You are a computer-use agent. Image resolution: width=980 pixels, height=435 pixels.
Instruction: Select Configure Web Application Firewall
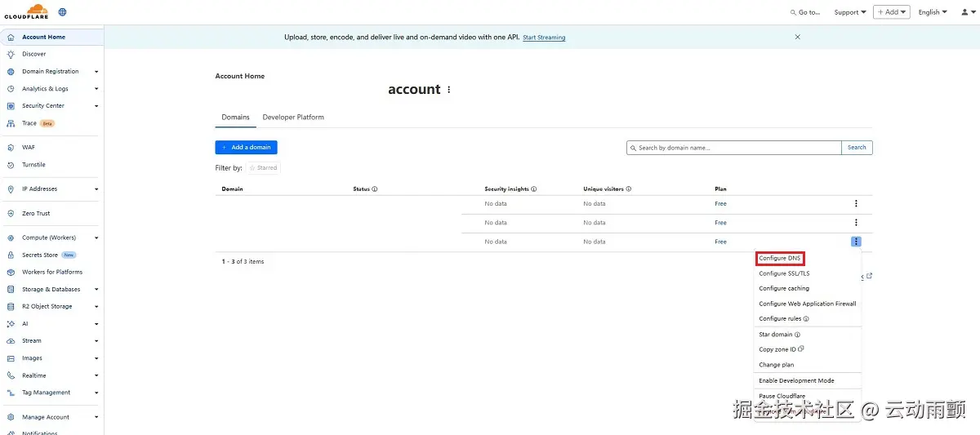[808, 304]
